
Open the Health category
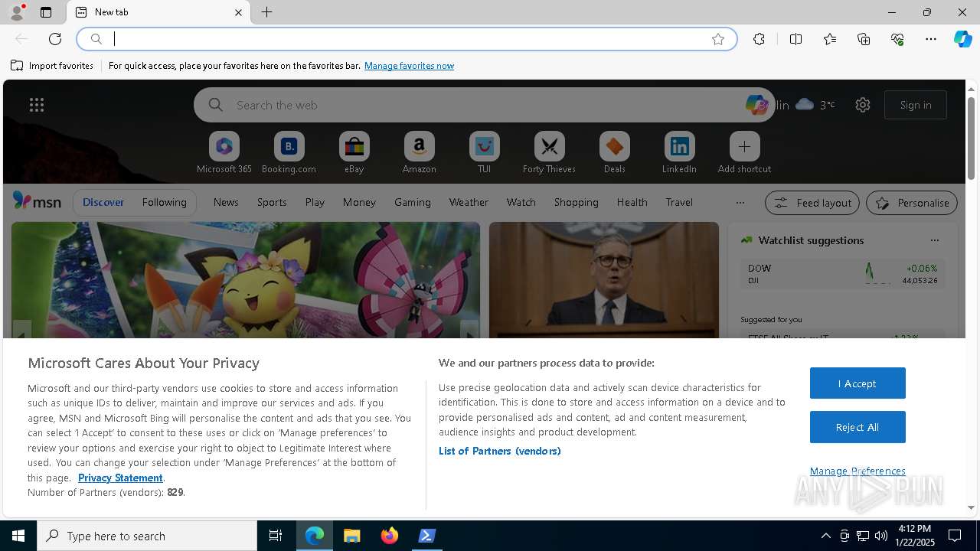click(632, 202)
